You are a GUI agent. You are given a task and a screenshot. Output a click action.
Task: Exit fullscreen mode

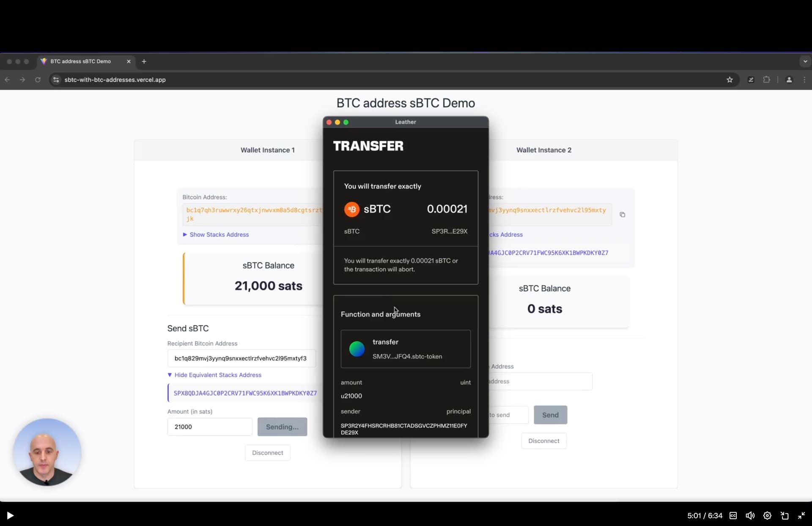coord(801,515)
